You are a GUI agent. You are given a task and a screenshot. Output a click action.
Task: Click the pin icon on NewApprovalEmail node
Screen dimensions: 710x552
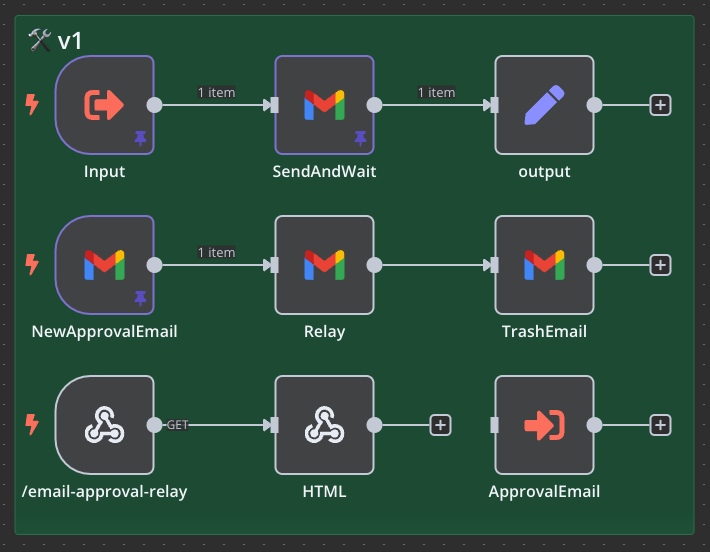coord(140,298)
